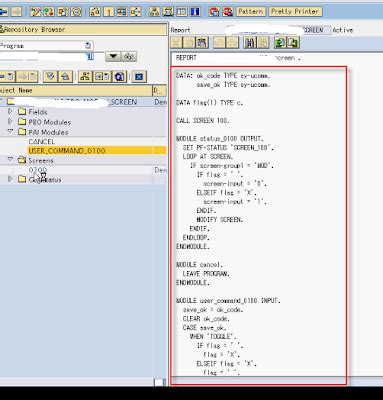The width and height of the screenshot is (383, 400).
Task: Switch Fullscreen on/off icon
Action: (182, 12)
